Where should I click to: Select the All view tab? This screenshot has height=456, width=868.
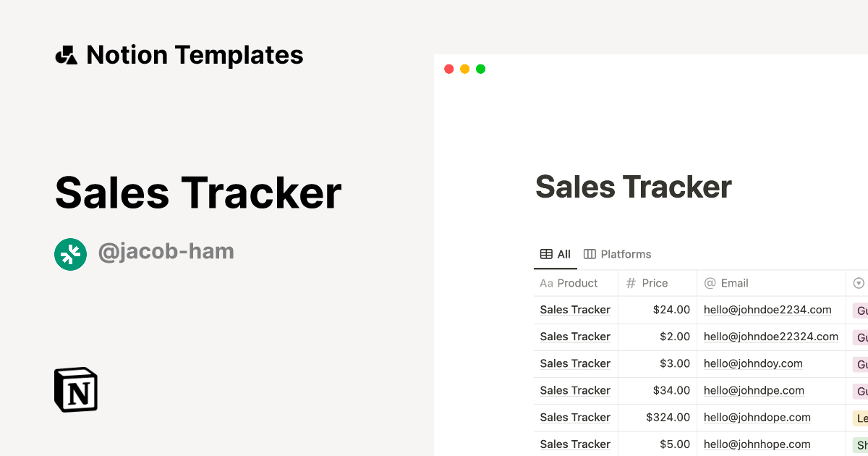pyautogui.click(x=563, y=254)
